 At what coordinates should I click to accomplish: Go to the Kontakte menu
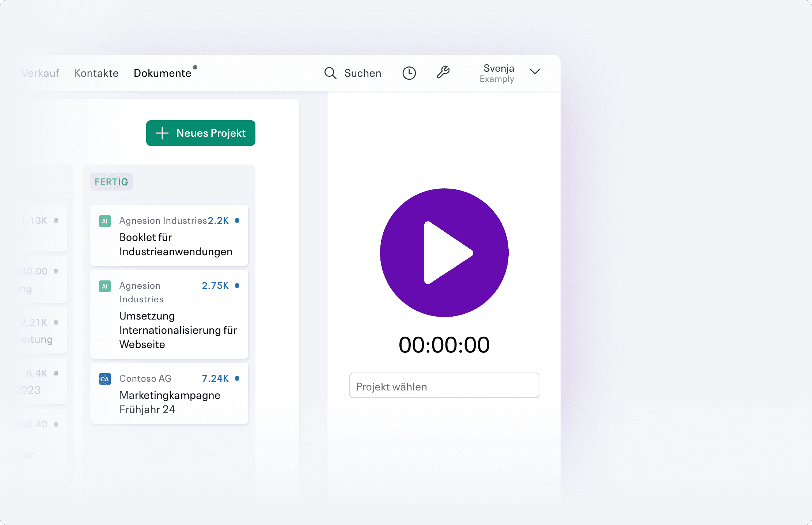click(96, 73)
